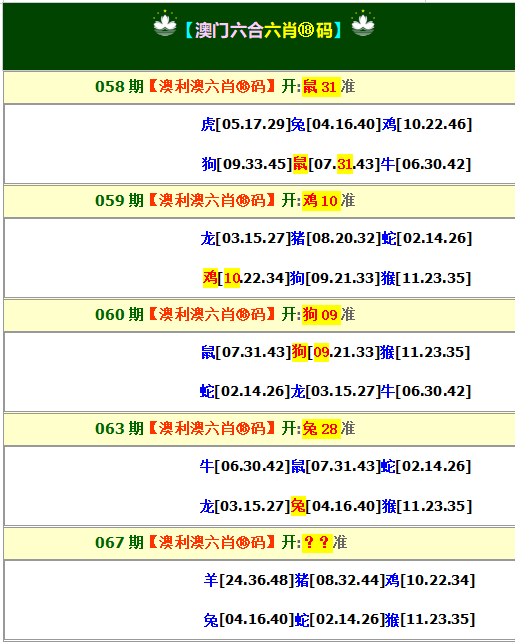Screen dimensions: 515x643
Task: Select 虎[05.17.29] in period 058
Action: coord(246,124)
